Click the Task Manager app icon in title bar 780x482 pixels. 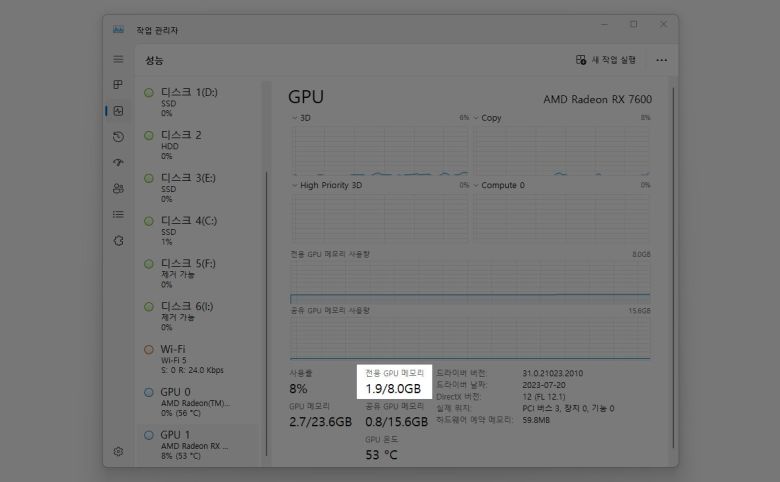[x=118, y=30]
